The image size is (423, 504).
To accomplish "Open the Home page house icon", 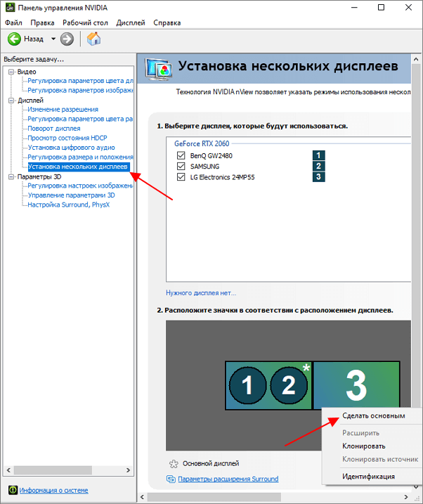I will pos(93,39).
